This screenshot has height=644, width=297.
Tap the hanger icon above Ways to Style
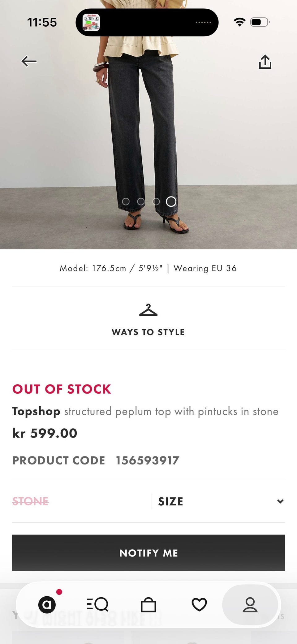click(x=148, y=310)
